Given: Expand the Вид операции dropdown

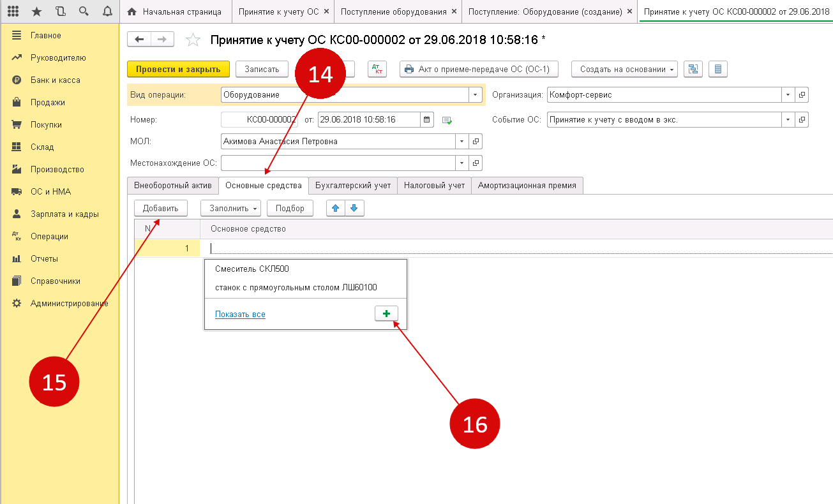Looking at the screenshot, I should (x=476, y=94).
